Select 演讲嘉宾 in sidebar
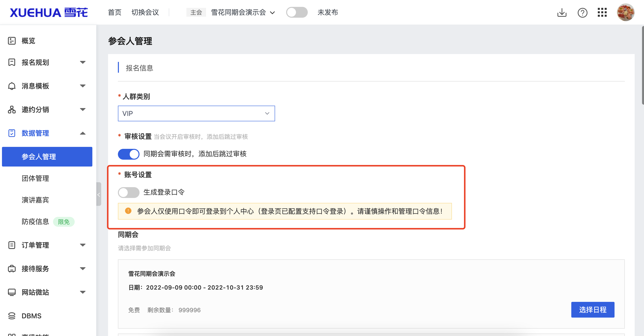644x336 pixels. 35,200
